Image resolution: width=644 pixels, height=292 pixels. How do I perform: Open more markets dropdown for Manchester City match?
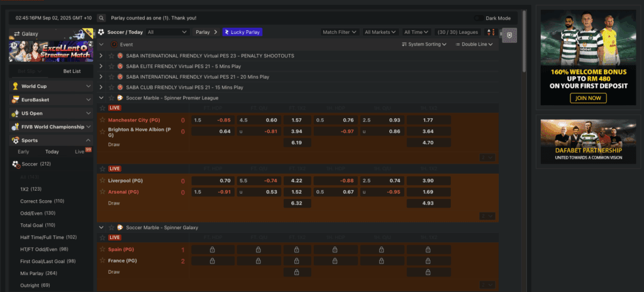tap(487, 157)
